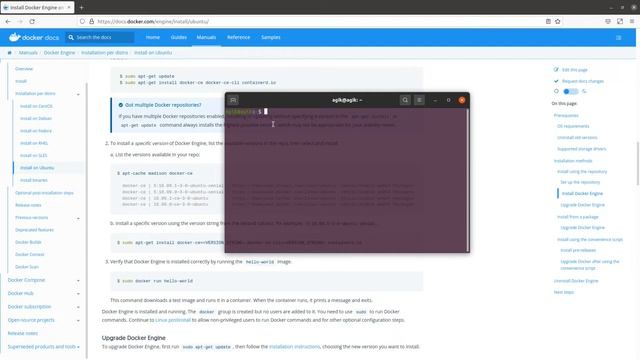Open Install binaries in sidebar

coord(34,180)
